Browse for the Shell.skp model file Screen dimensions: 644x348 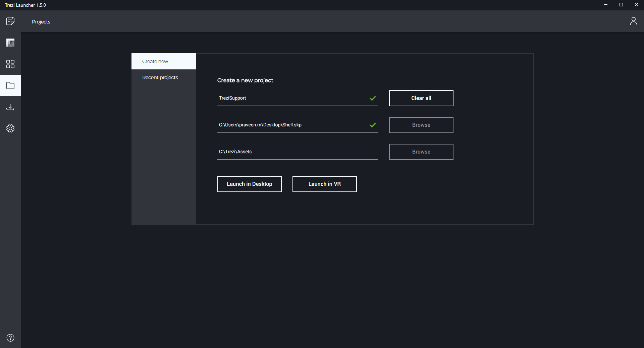pos(421,125)
